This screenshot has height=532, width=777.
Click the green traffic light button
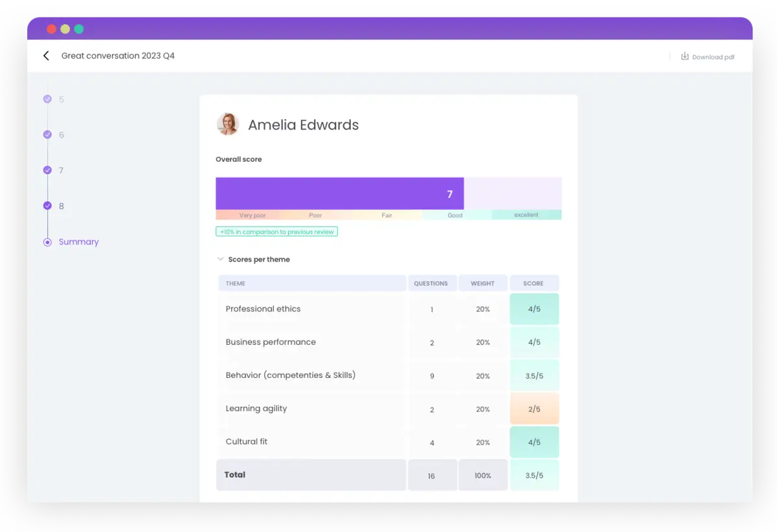tap(78, 29)
